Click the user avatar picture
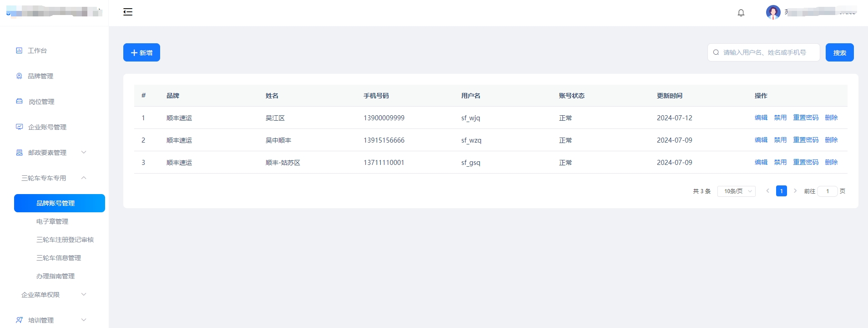The width and height of the screenshot is (868, 328). pyautogui.click(x=773, y=12)
